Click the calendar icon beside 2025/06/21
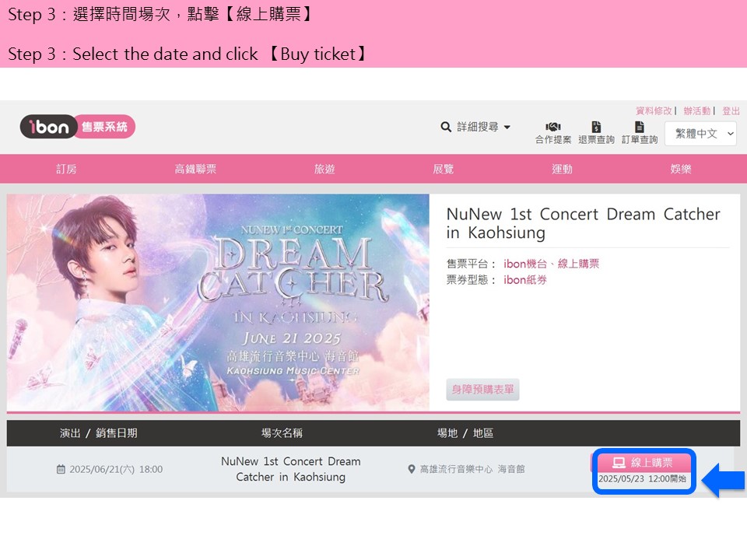 tap(61, 470)
